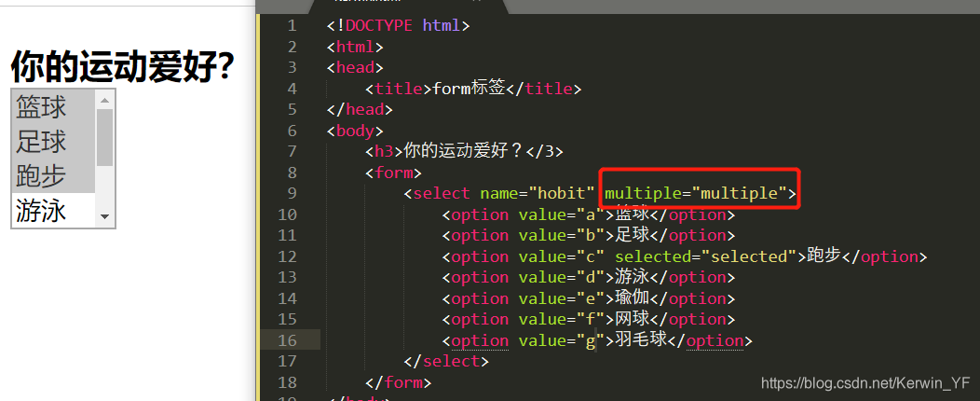Click the option value="d" 游泳 line
The image size is (980, 401).
[x=588, y=277]
